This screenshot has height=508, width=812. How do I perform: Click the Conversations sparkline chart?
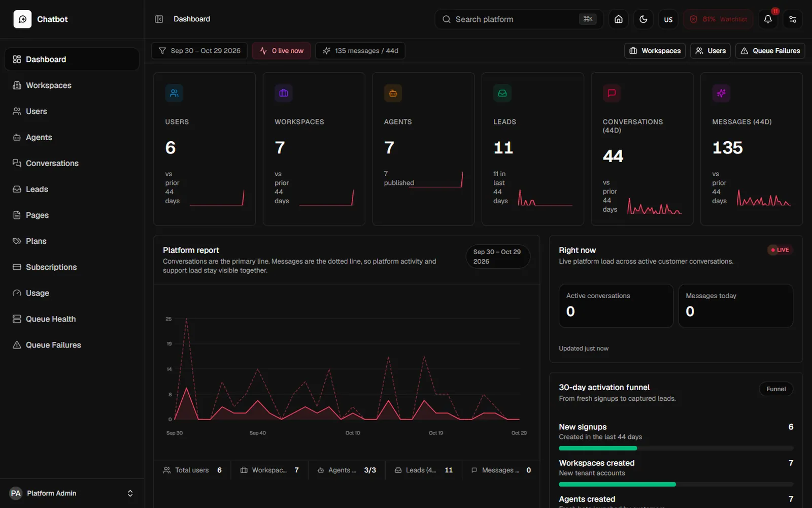point(654,206)
